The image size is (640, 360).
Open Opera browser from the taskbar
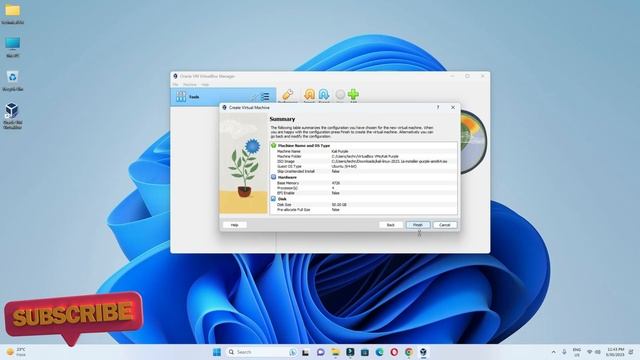pyautogui.click(x=394, y=352)
